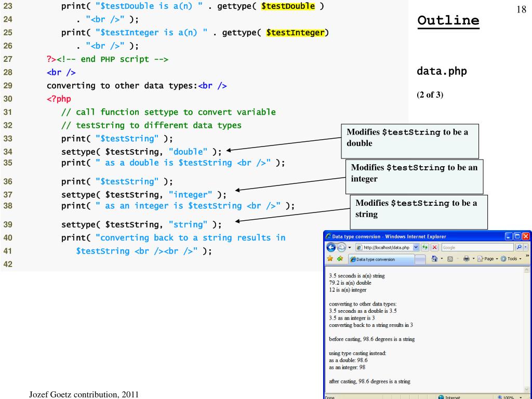Click the '<?php' opening tag in the code
The height and width of the screenshot is (399, 532).
[x=59, y=99]
